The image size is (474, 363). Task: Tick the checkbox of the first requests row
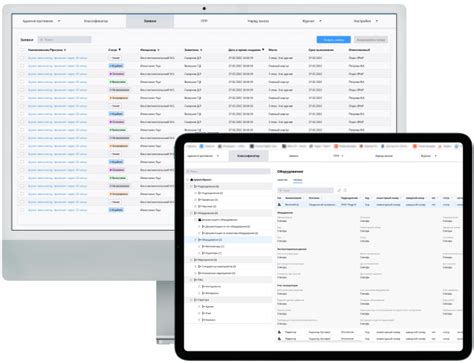pyautogui.click(x=22, y=58)
